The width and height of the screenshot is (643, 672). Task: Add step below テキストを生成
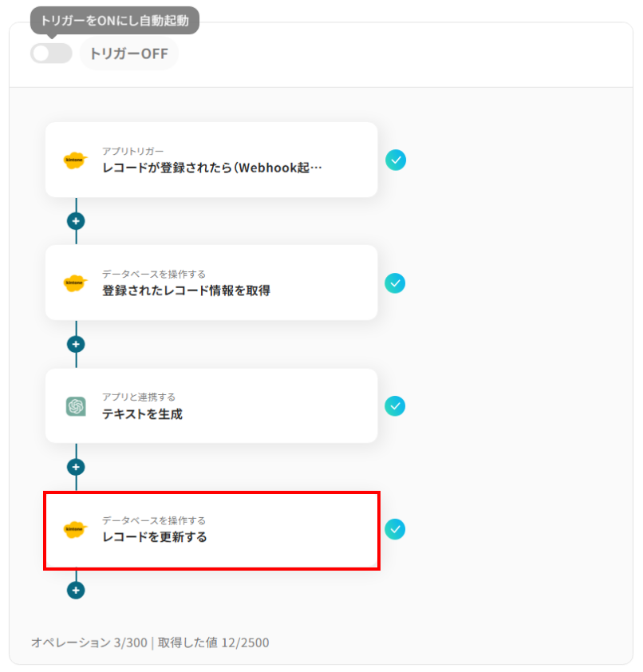pos(76,467)
